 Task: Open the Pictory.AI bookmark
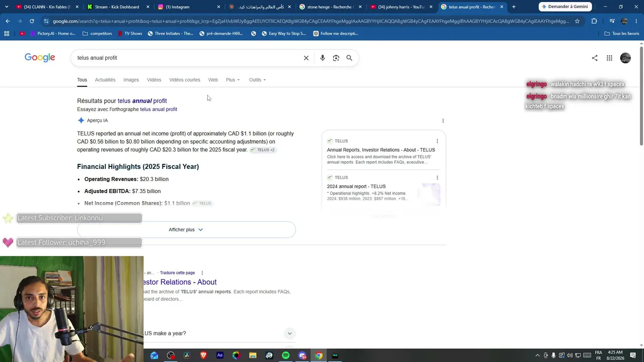tap(53, 34)
